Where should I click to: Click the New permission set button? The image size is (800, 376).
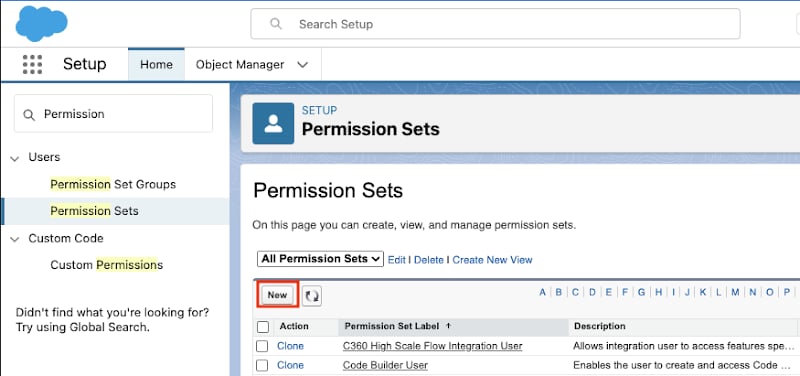coord(277,295)
